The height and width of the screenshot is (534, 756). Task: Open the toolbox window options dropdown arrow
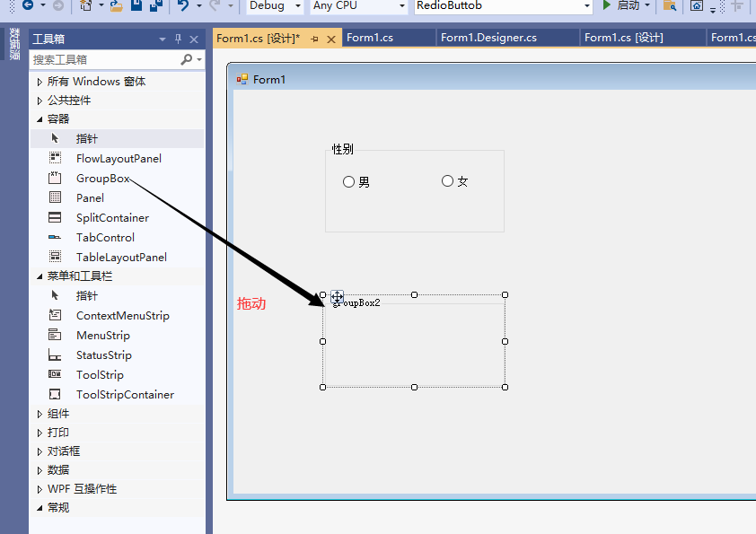tap(162, 39)
